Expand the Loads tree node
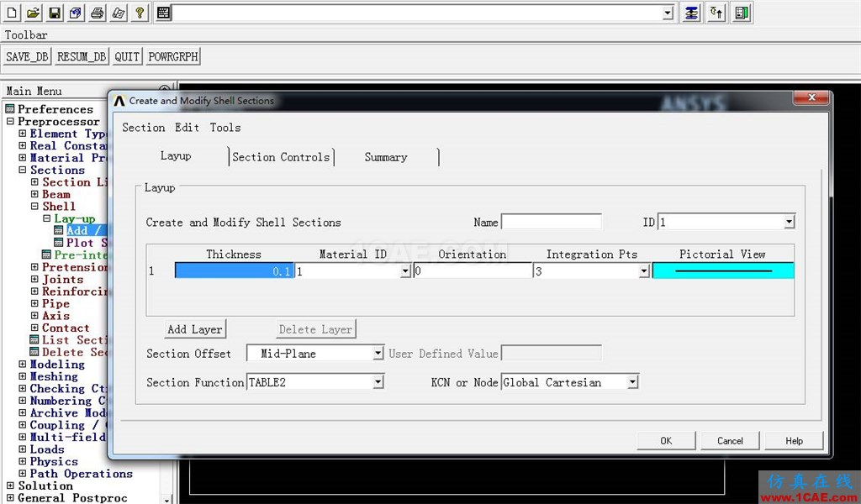The height and width of the screenshot is (504, 861). pos(23,449)
